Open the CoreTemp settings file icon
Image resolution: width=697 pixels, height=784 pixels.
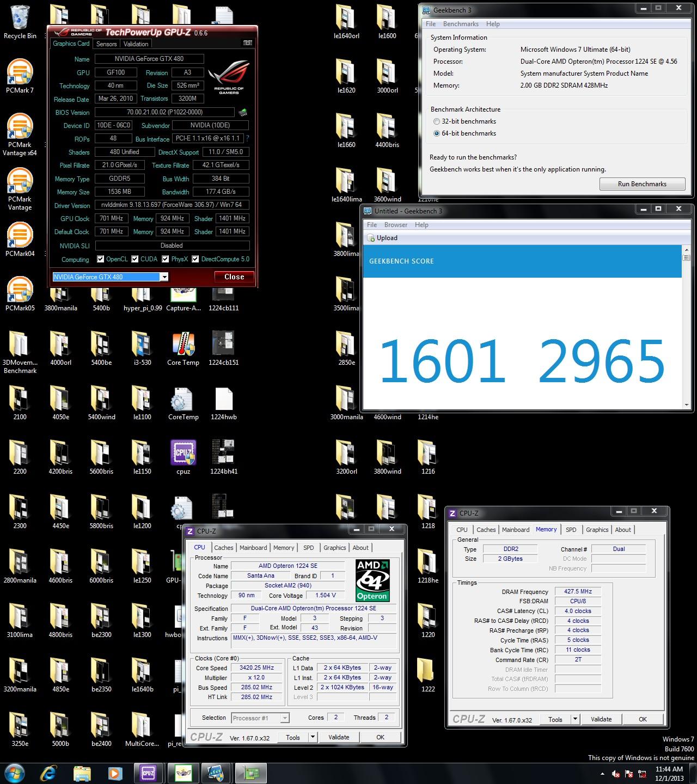click(183, 403)
